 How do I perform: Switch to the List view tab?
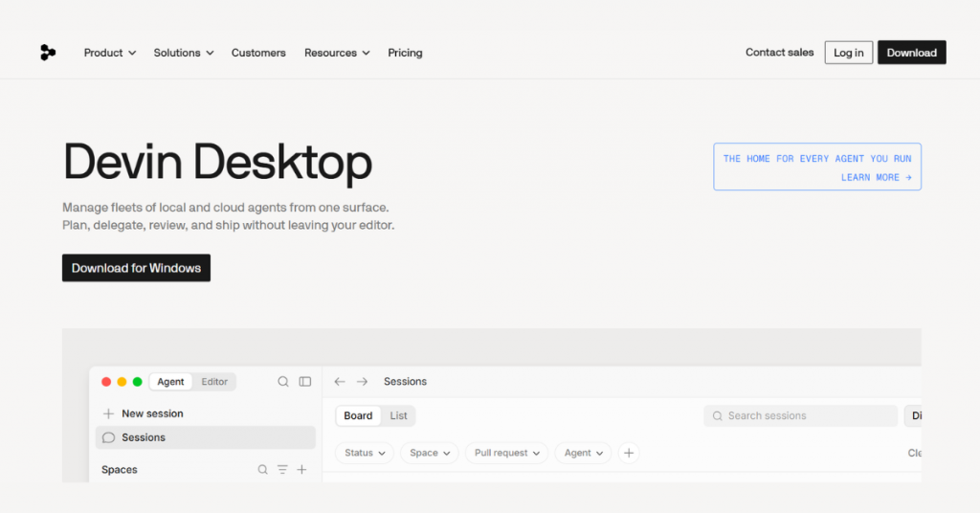click(x=398, y=415)
